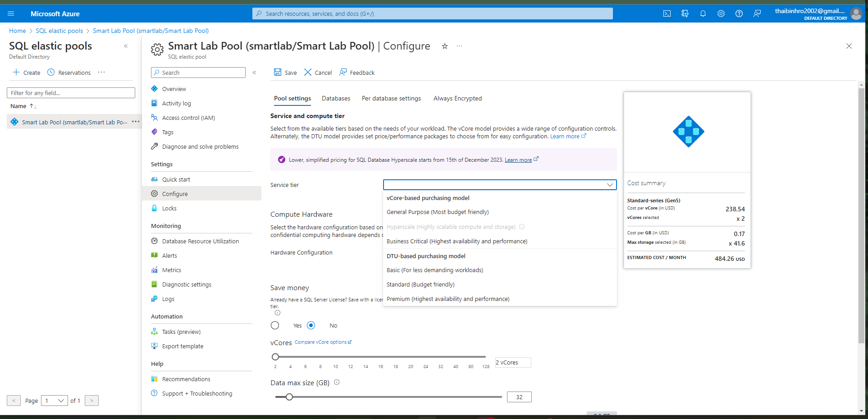The width and height of the screenshot is (868, 419).
Task: Click the resource menu Search box
Action: point(198,73)
